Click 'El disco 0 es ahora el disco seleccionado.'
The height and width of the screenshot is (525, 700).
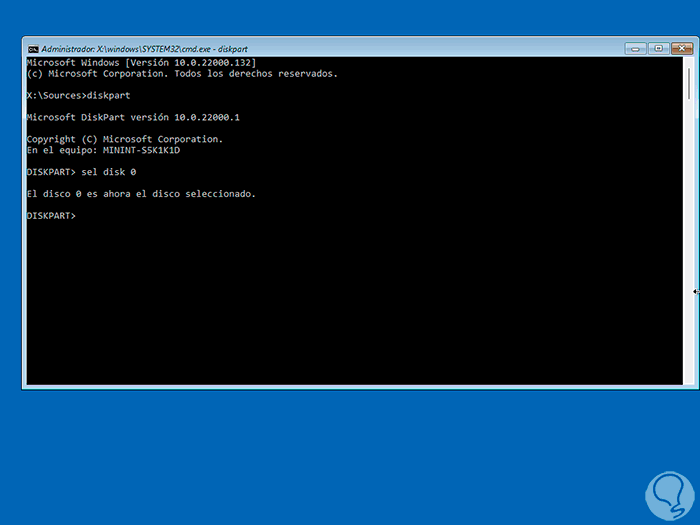[x=141, y=194]
